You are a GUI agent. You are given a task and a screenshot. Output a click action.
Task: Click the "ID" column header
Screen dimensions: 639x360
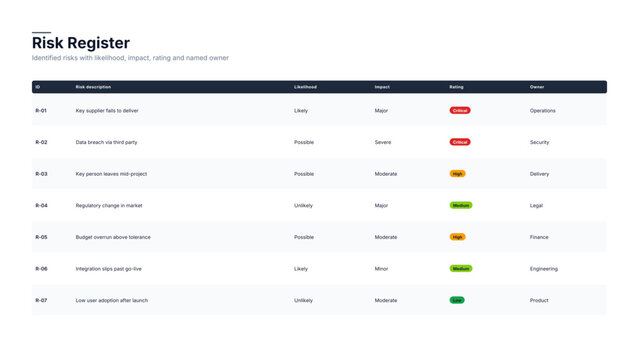click(x=37, y=87)
